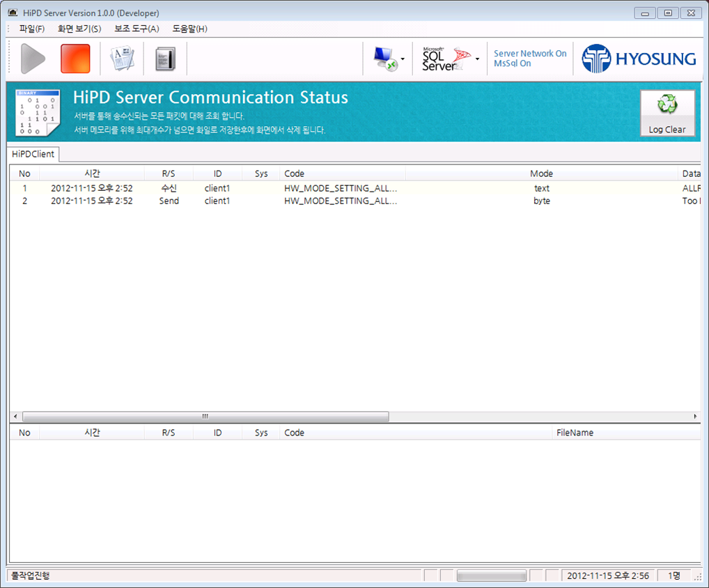Click the Data column header

[690, 173]
